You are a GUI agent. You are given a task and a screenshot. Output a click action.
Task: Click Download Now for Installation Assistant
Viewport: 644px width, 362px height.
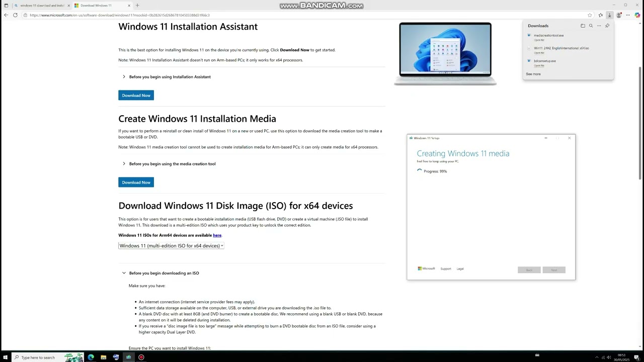coord(136,96)
